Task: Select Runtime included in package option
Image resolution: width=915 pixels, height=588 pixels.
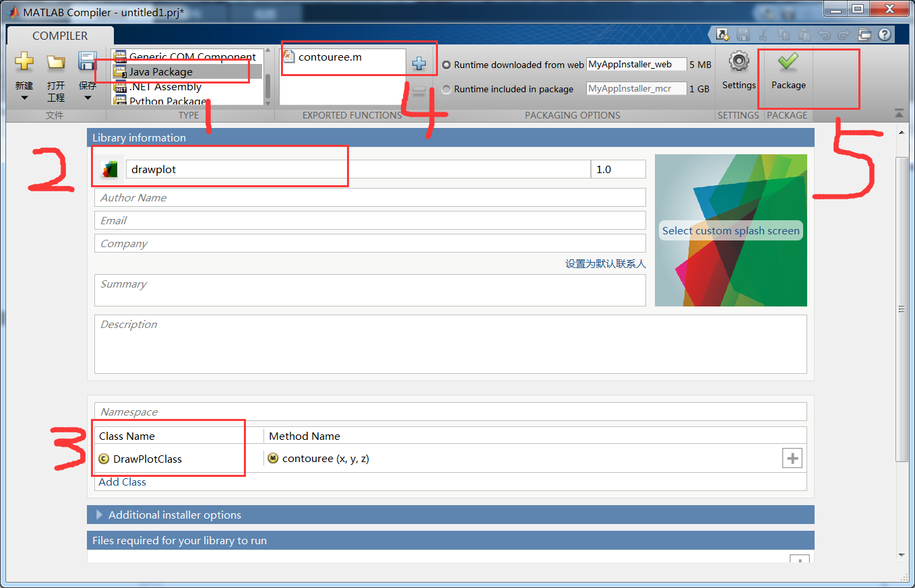Action: (446, 89)
